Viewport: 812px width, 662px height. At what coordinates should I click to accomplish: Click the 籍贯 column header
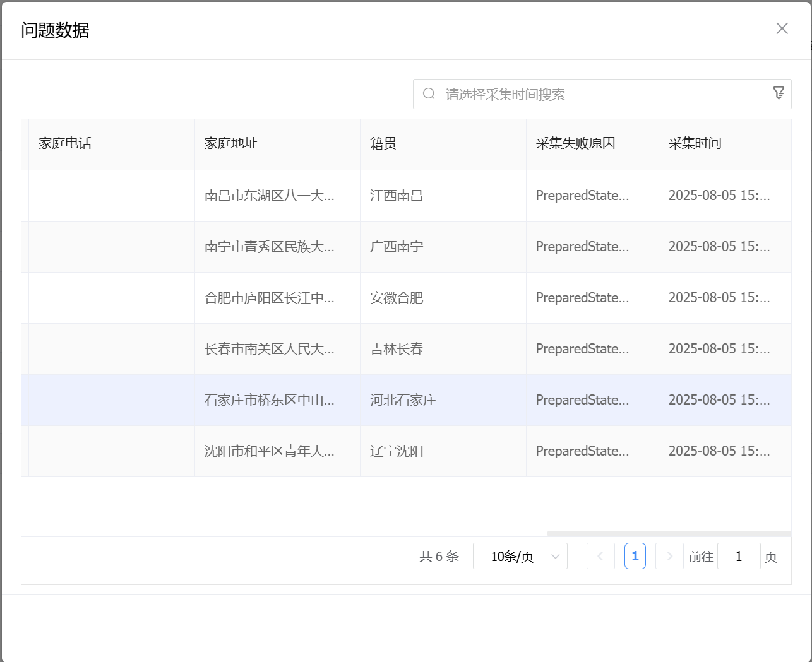pos(383,143)
